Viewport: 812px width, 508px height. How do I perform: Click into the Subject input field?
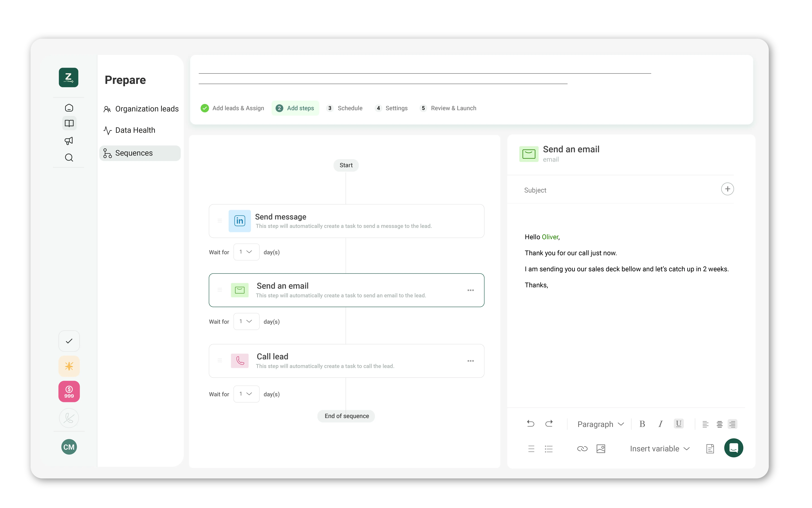coord(619,190)
